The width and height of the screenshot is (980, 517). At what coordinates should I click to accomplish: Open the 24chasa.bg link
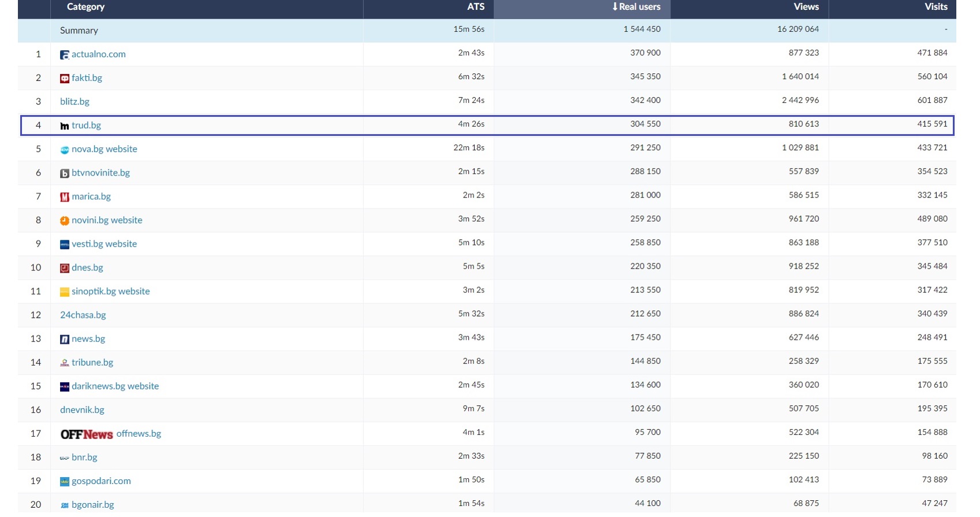pyautogui.click(x=83, y=315)
